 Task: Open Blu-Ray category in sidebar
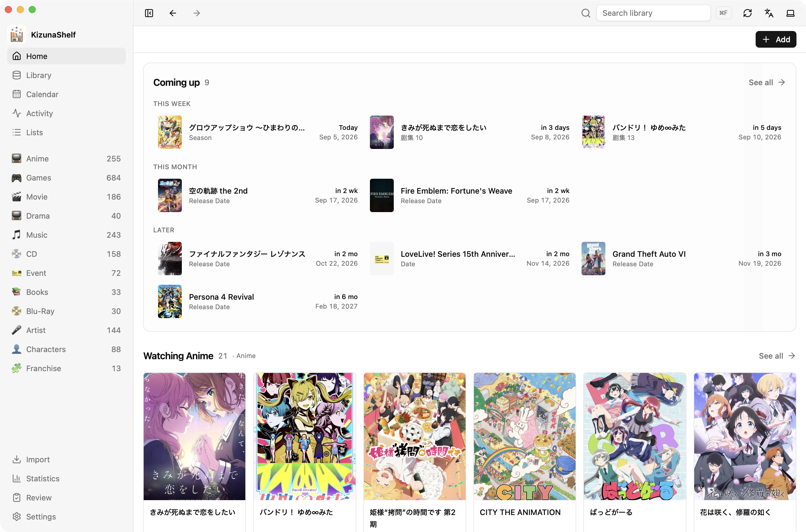(66, 311)
